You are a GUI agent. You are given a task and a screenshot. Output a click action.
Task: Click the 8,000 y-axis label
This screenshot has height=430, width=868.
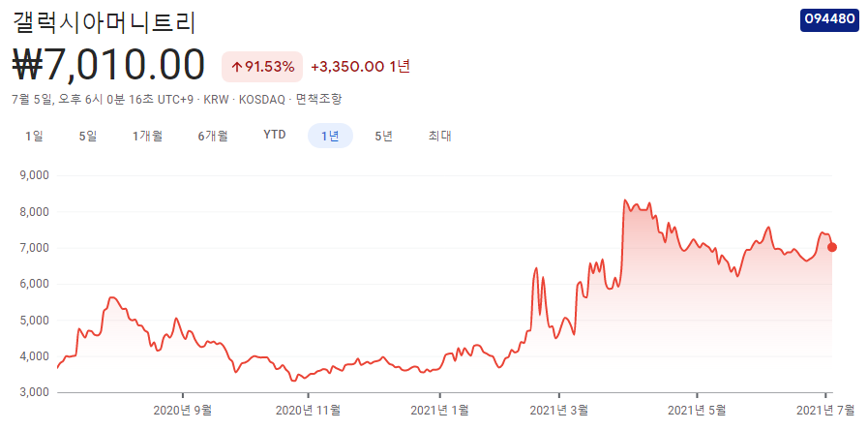click(x=35, y=212)
